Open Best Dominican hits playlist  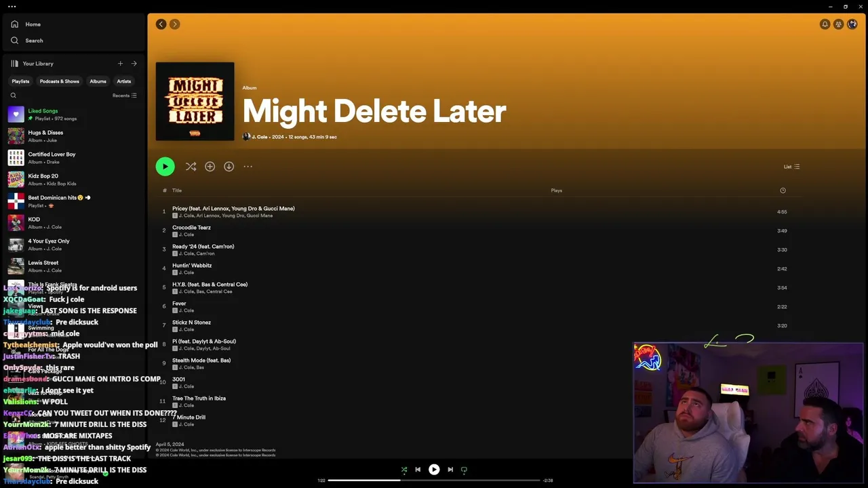(73, 201)
